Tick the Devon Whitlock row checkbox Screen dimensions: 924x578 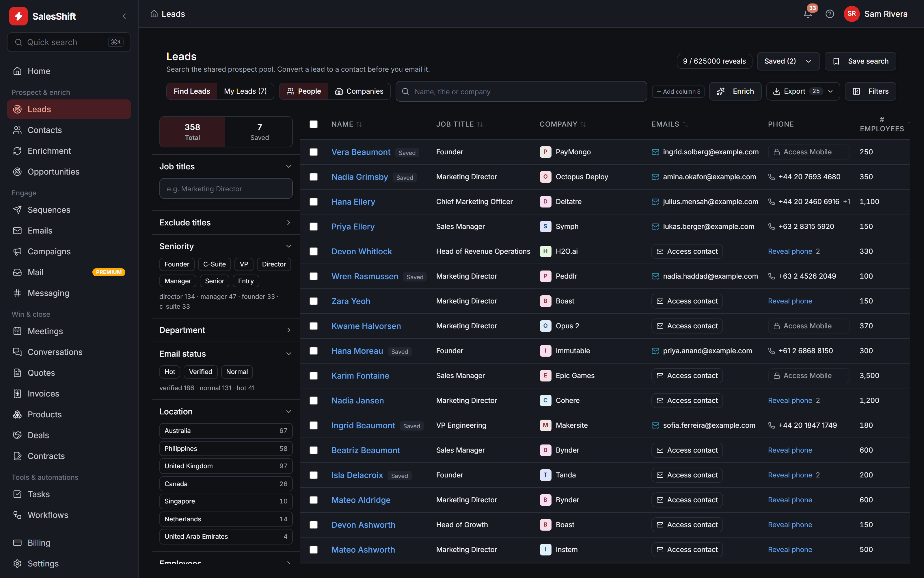[314, 251]
